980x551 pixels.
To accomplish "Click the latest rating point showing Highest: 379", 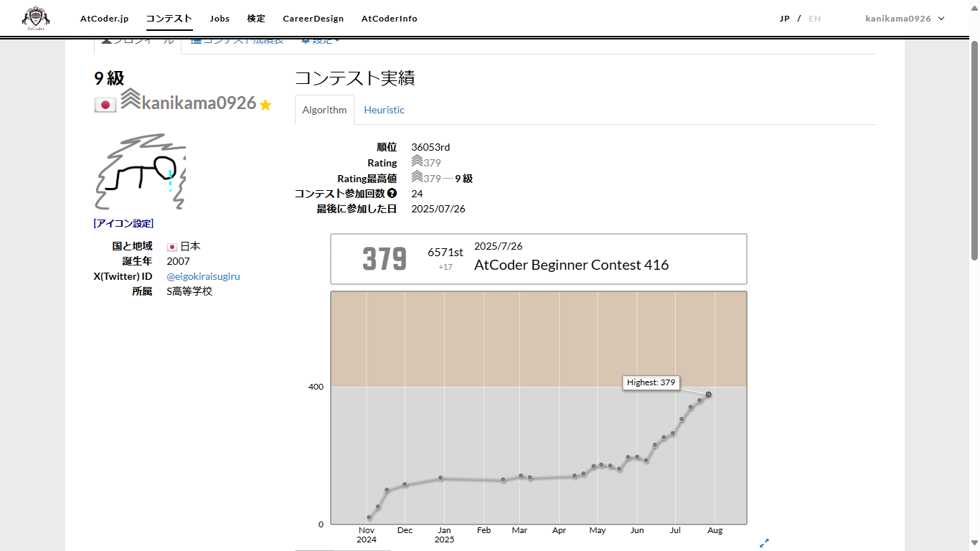I will [709, 394].
